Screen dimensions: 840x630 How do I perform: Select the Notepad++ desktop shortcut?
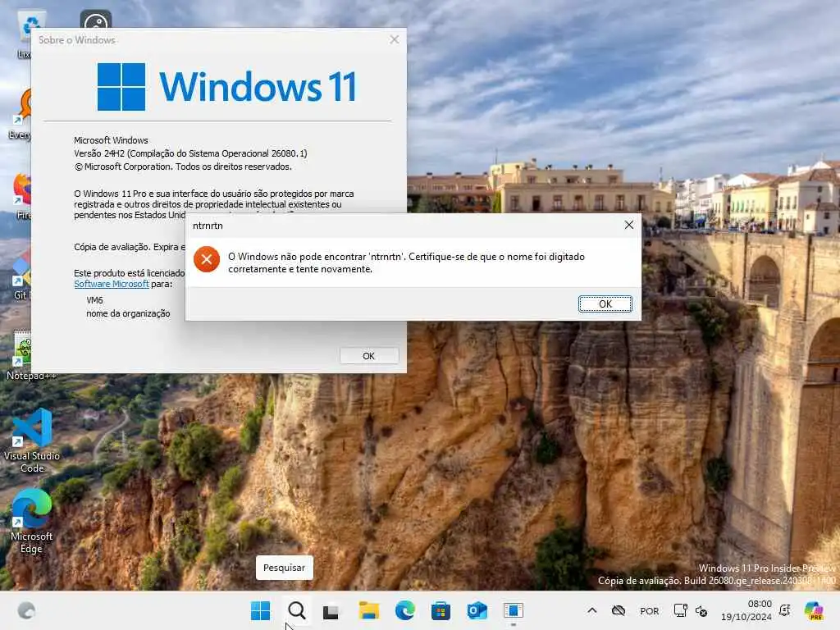tap(22, 356)
